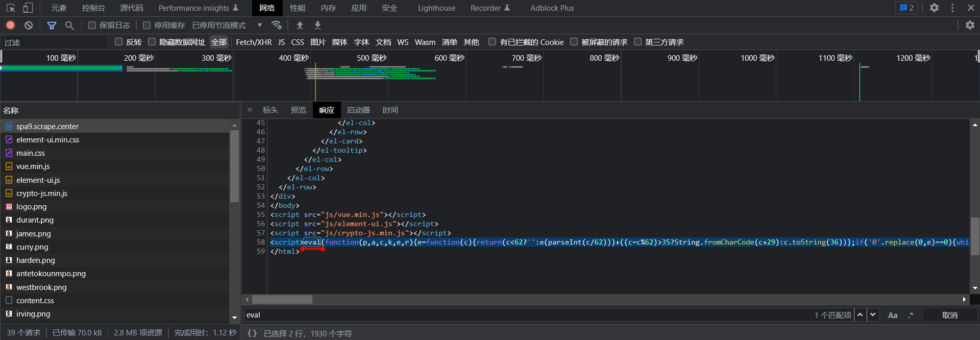The image size is (980, 340).
Task: Open the inspect element picker
Action: point(10,8)
